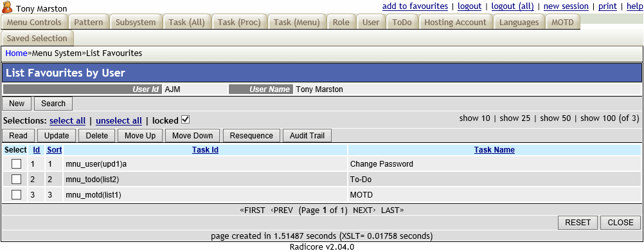644x251 pixels.
Task: Click the Move Up button
Action: pyautogui.click(x=140, y=136)
